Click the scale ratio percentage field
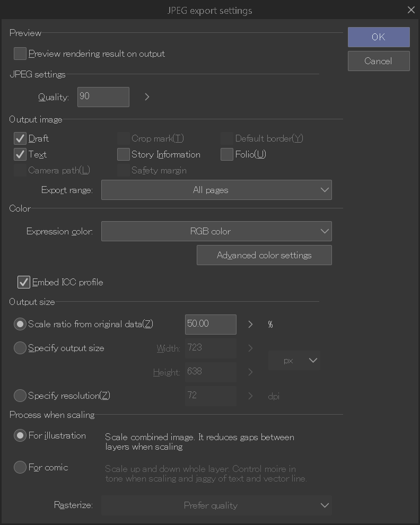The height and width of the screenshot is (525, 420). coord(211,324)
